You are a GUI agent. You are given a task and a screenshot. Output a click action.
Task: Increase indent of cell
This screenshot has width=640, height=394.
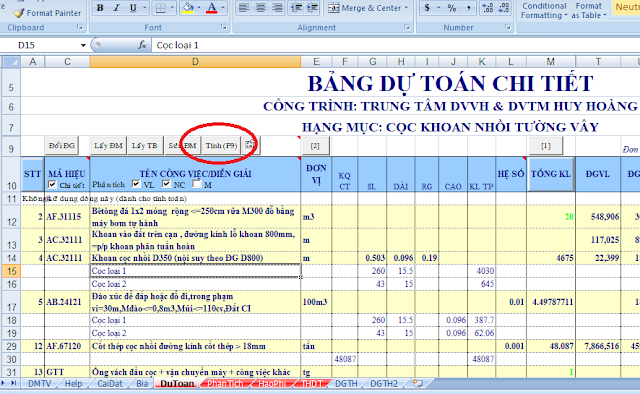click(x=313, y=8)
